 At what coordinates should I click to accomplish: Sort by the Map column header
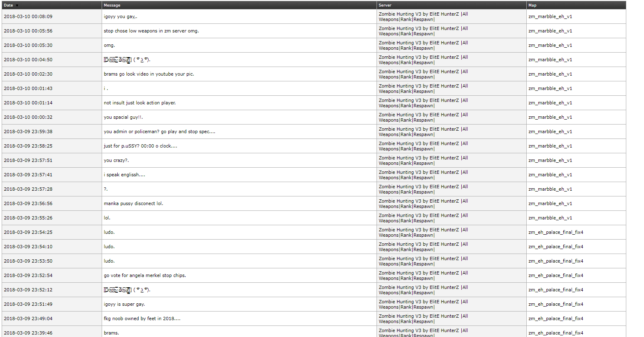point(532,5)
